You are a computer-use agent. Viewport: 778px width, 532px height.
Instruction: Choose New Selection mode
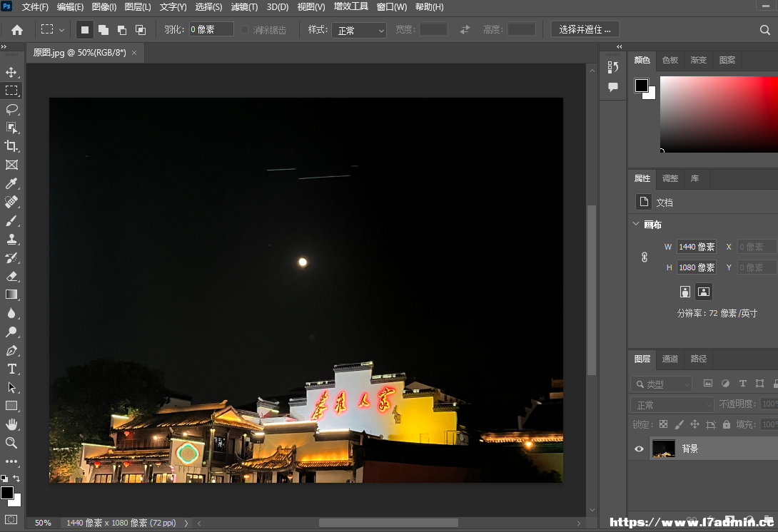pos(85,30)
